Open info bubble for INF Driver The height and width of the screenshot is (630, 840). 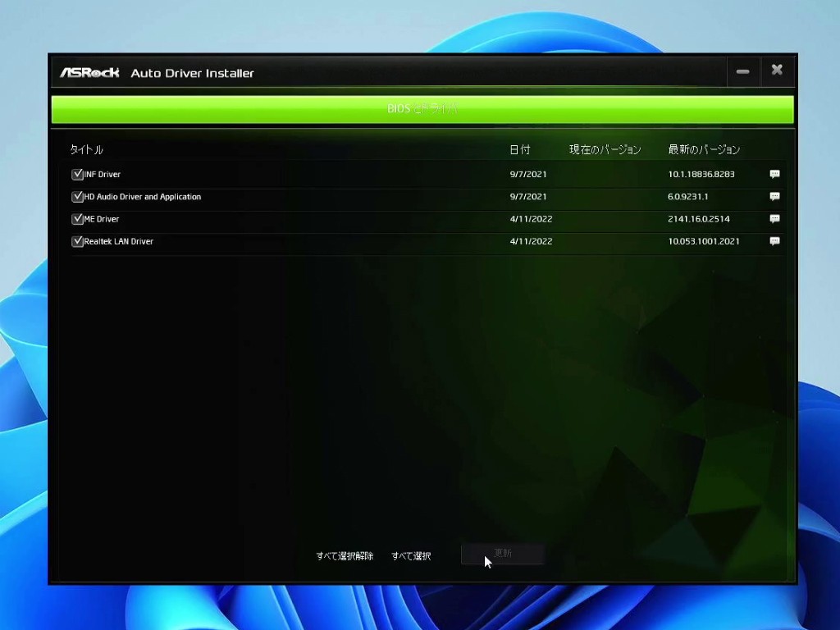(774, 174)
